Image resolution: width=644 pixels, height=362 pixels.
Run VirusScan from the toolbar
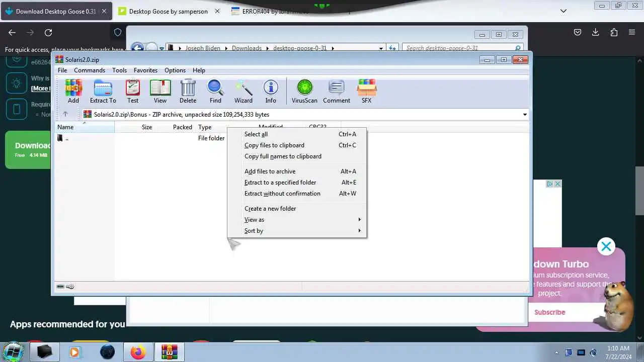coord(304,92)
